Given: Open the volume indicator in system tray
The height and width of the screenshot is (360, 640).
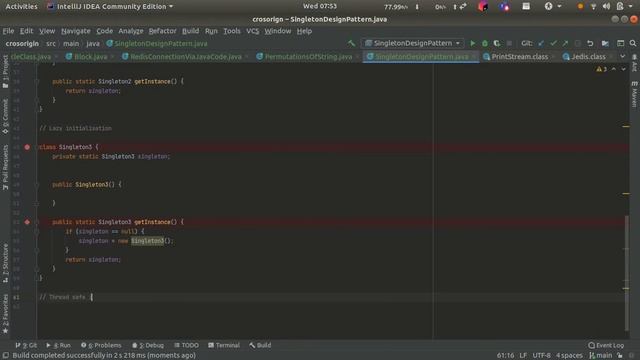Looking at the screenshot, I should (x=607, y=7).
